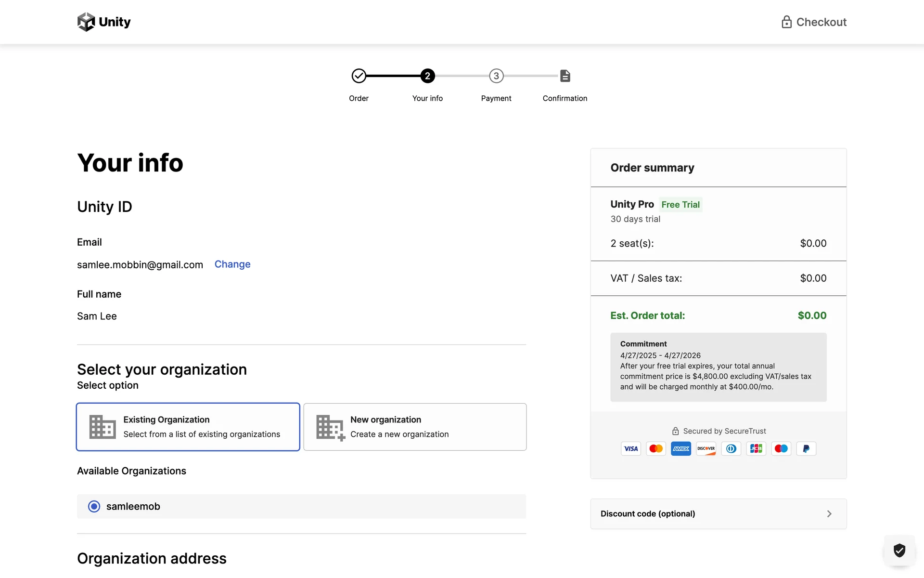This screenshot has width=924, height=578.
Task: Click the completed Order step checkmark
Action: (359, 76)
